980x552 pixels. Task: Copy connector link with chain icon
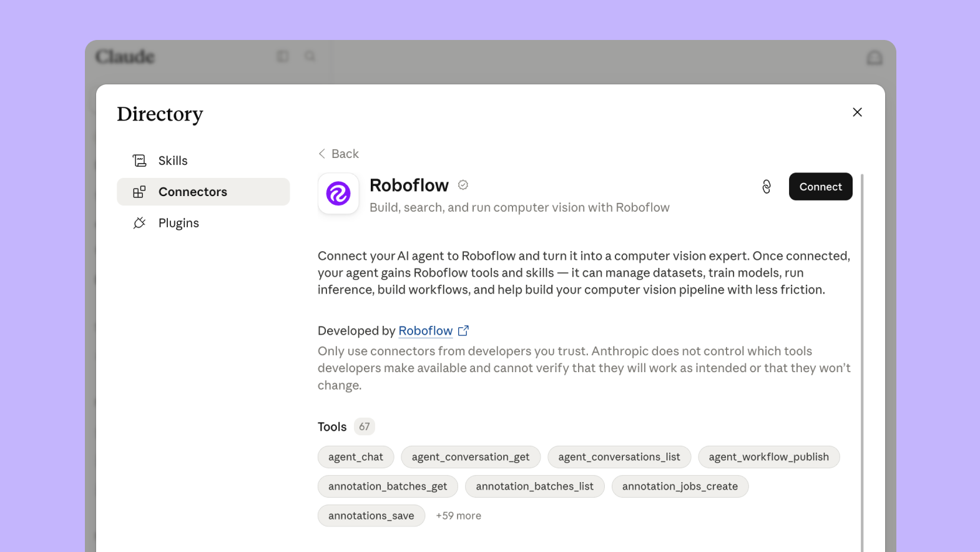coord(767,187)
